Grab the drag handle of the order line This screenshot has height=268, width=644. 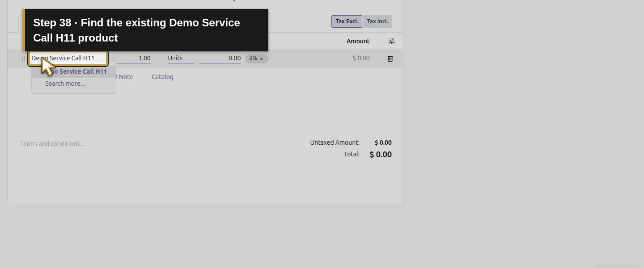(x=24, y=59)
